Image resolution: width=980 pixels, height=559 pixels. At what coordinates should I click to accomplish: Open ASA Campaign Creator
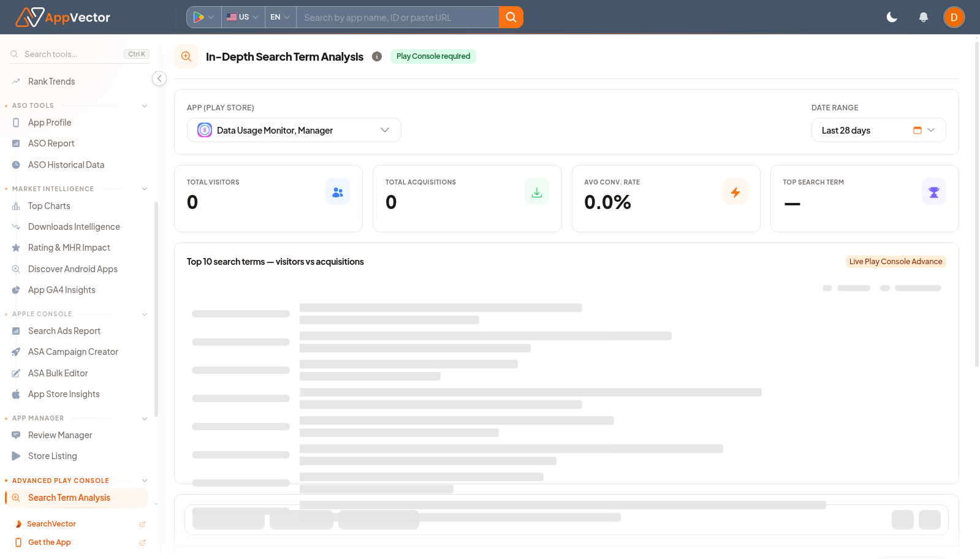tap(73, 352)
